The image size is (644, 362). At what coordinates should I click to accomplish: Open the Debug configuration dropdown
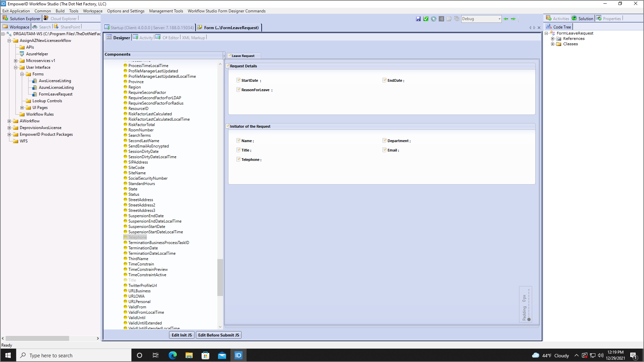click(x=499, y=19)
